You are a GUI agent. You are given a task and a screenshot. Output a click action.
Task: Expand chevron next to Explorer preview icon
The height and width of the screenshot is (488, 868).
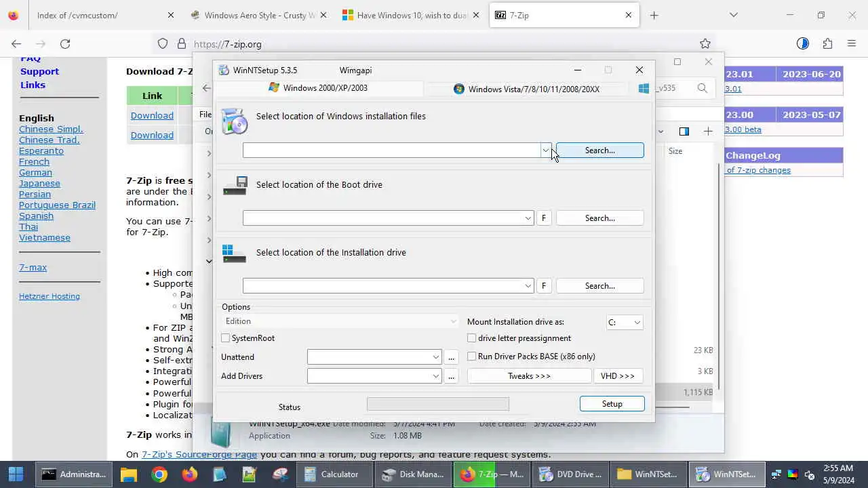coord(660,131)
